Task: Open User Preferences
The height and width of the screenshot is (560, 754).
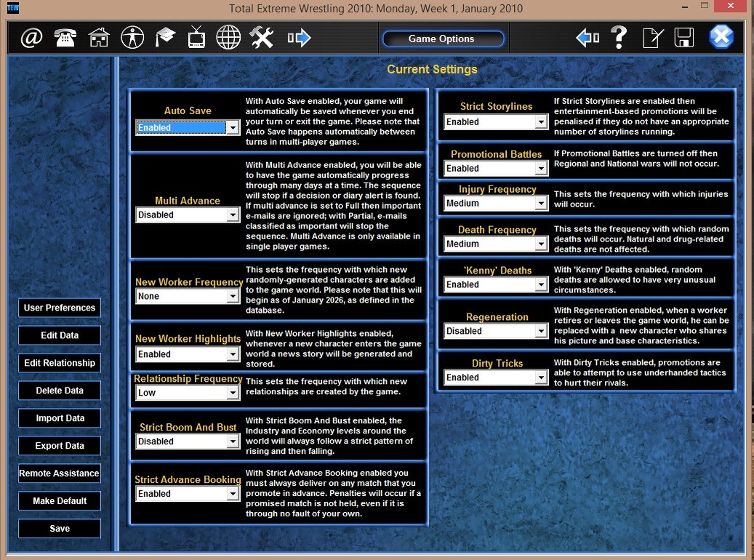Action: (59, 308)
